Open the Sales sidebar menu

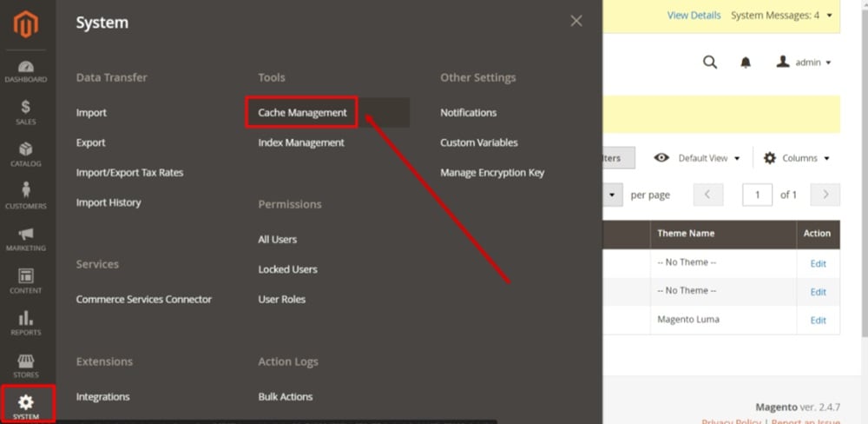click(x=26, y=112)
